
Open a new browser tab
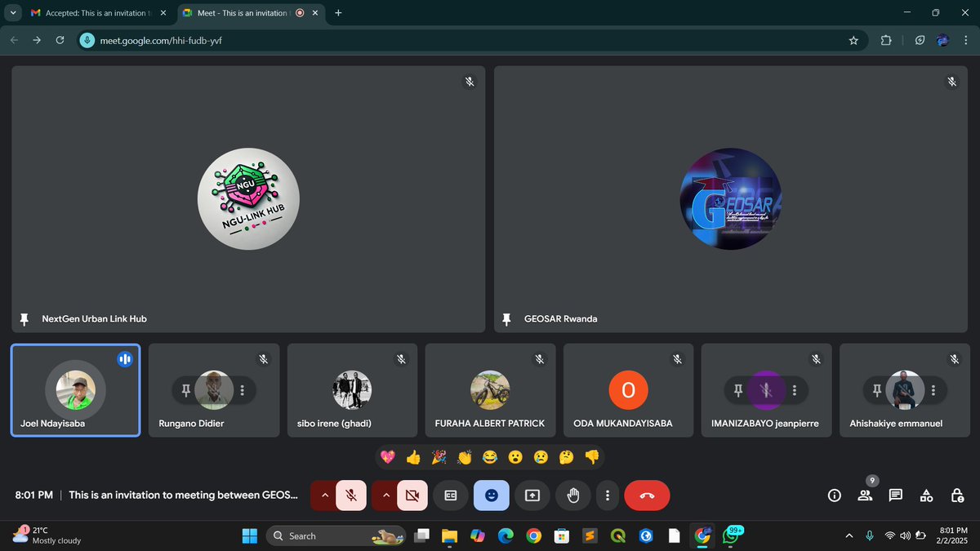coord(338,13)
